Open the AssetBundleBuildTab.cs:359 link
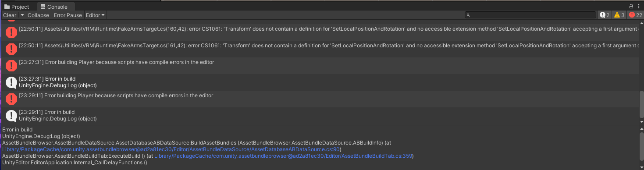This screenshot has height=170, width=644. click(284, 156)
